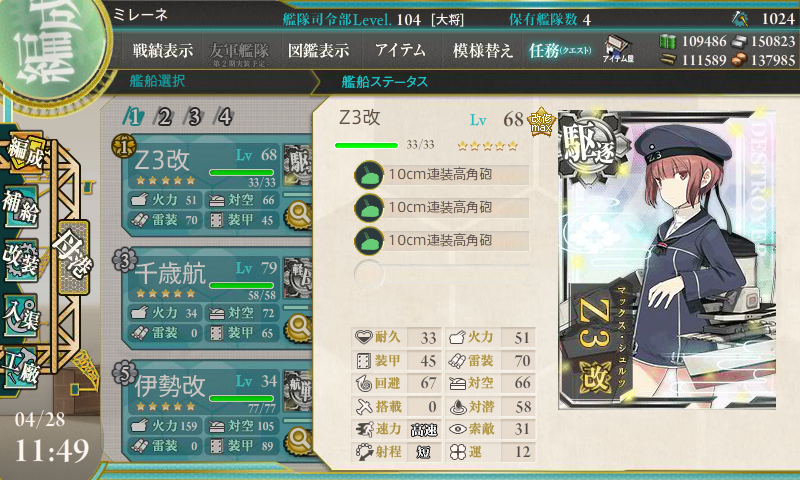Select the first 10cm連装高角砲 equipment slot

[x=442, y=174]
